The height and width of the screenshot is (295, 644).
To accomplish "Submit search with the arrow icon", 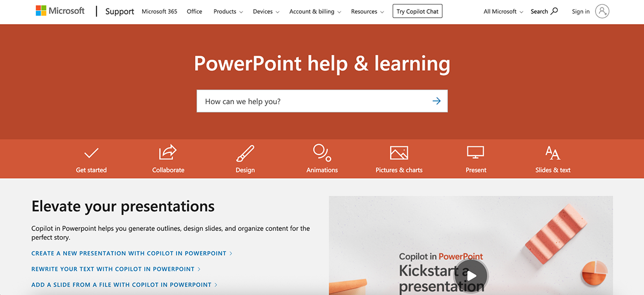I will [x=436, y=101].
